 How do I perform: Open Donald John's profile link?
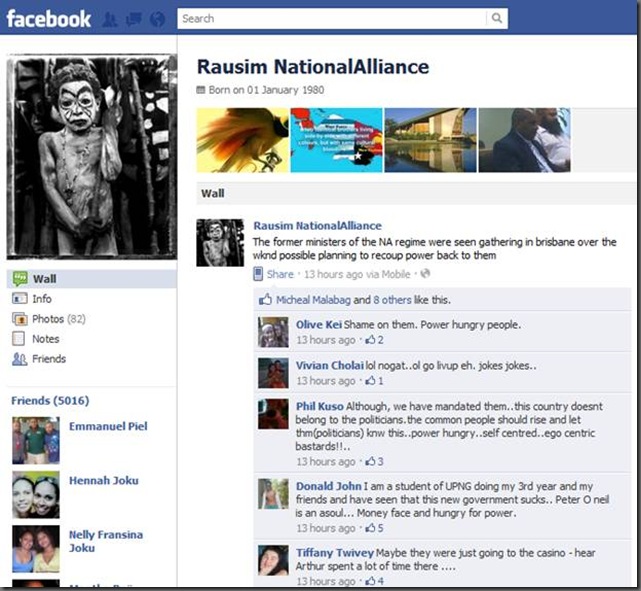[x=329, y=486]
